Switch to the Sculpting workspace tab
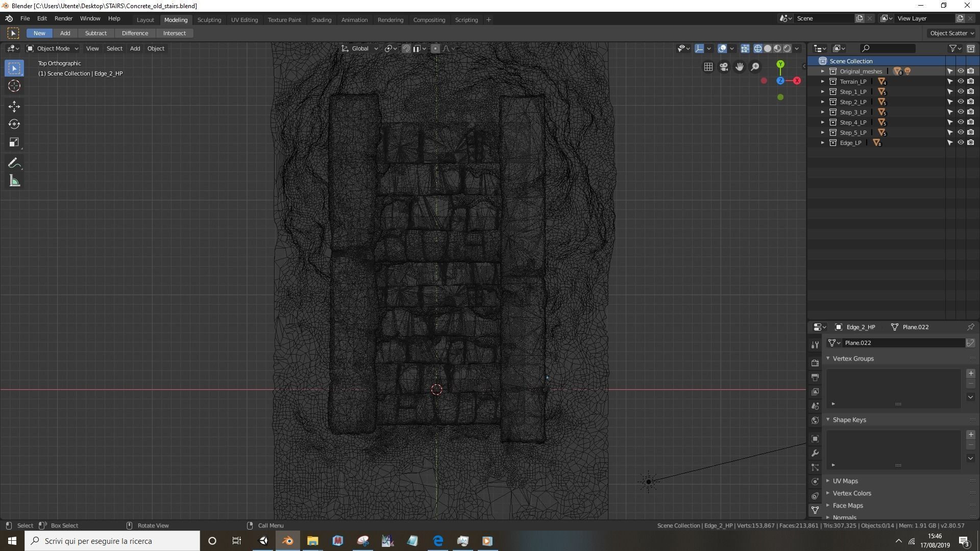 pos(209,20)
